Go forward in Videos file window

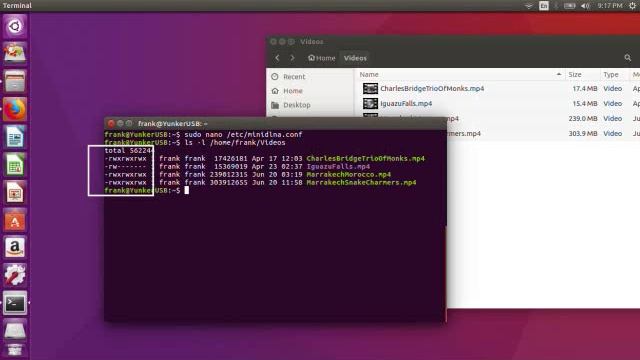(292, 58)
